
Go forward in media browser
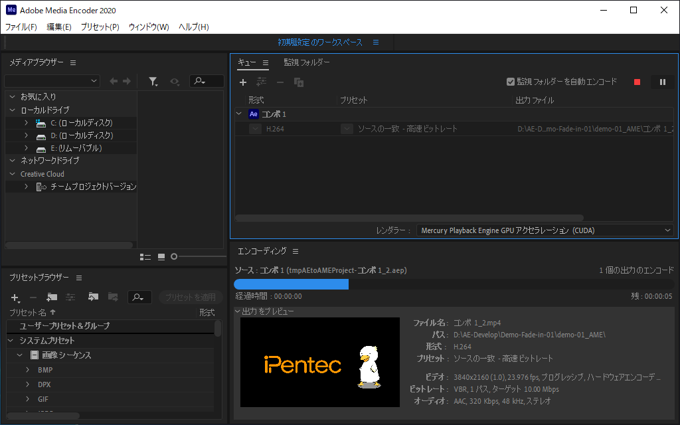[x=127, y=81]
